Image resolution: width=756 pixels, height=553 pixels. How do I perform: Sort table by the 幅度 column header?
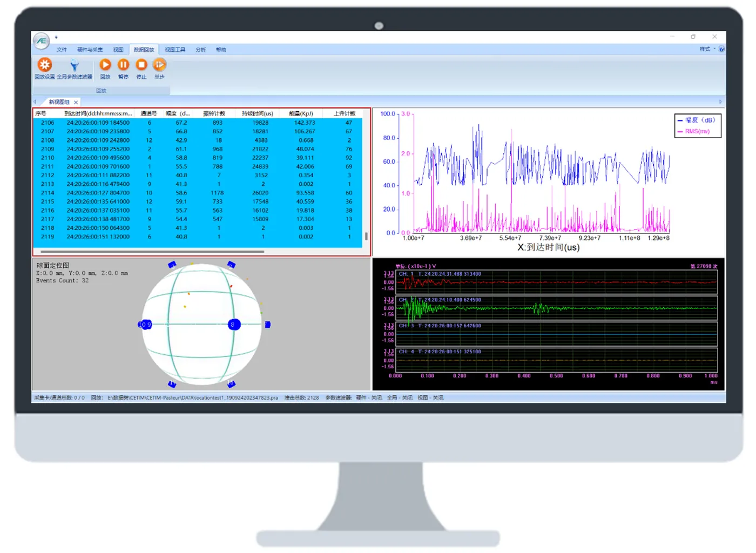pos(178,113)
